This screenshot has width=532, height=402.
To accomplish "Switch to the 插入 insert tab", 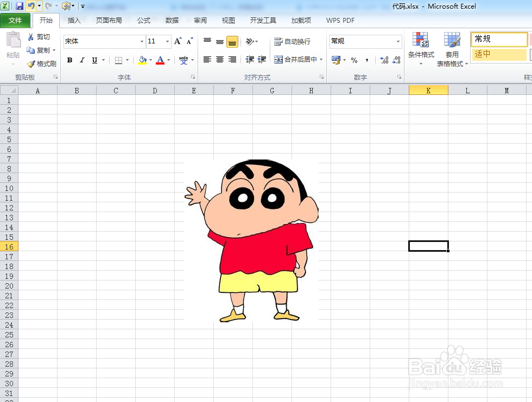I will pyautogui.click(x=74, y=20).
